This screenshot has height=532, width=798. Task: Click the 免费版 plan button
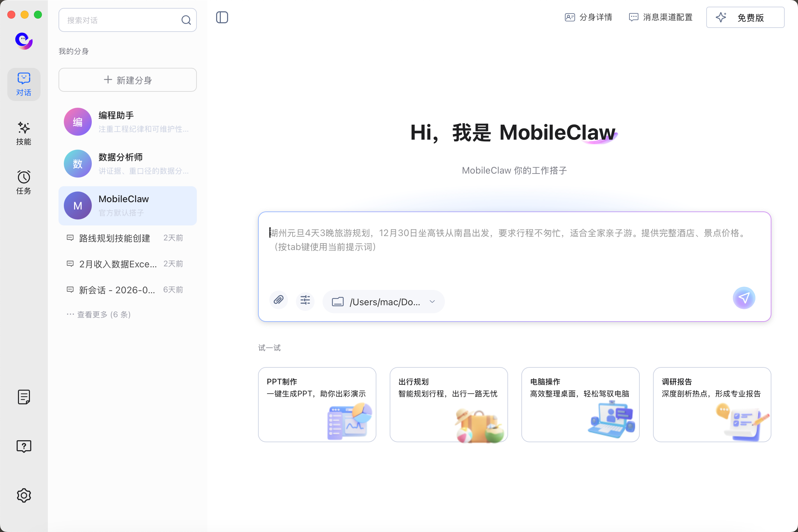click(745, 17)
